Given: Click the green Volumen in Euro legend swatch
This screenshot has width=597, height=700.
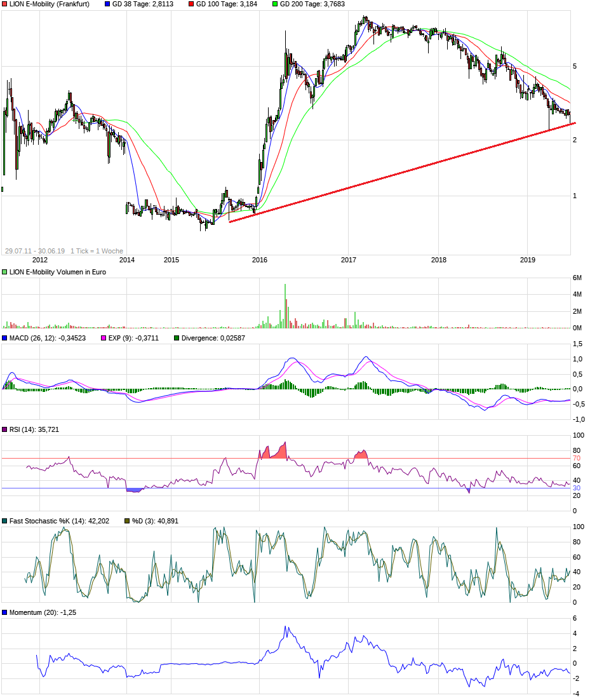Looking at the screenshot, I should coord(4,272).
